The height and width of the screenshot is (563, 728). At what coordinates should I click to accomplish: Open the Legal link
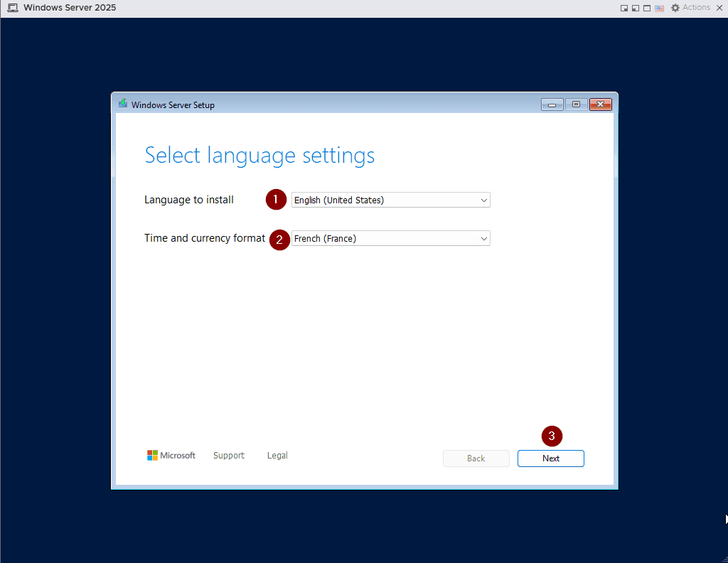pos(277,456)
